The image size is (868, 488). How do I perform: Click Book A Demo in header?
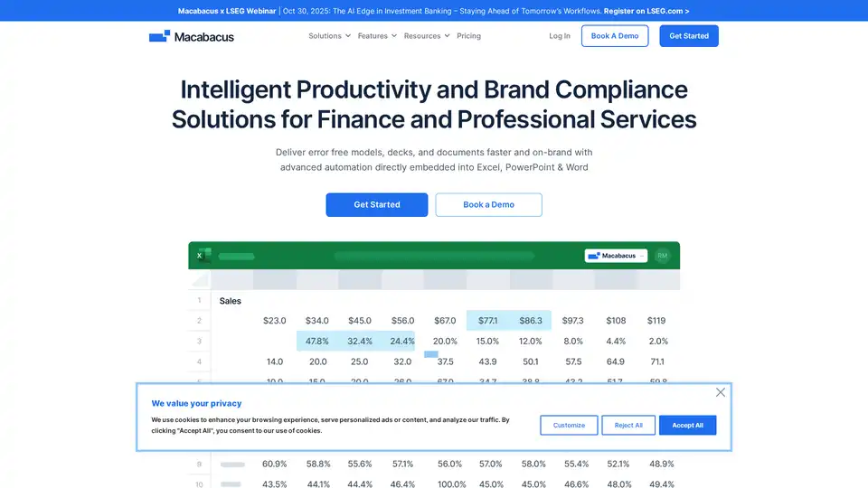click(x=615, y=36)
